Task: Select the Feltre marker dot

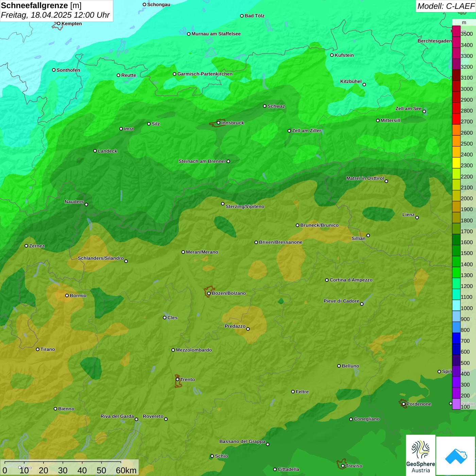Action: pos(293,392)
